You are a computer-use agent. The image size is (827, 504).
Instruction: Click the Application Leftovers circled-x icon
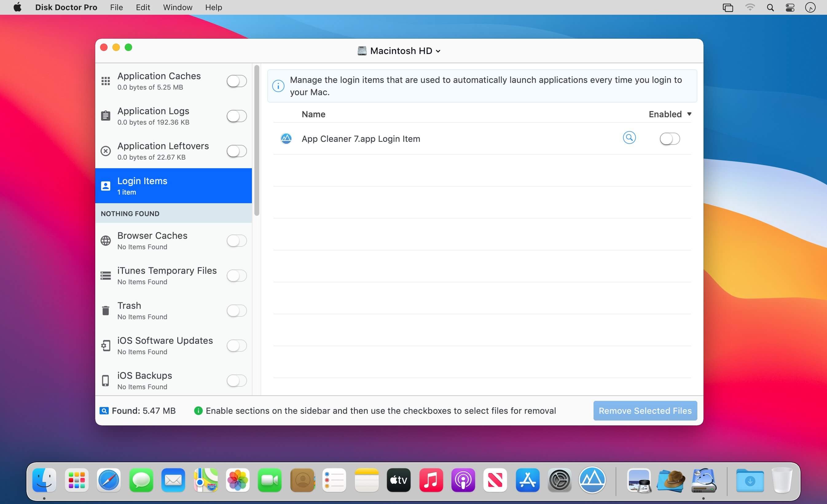click(x=105, y=151)
